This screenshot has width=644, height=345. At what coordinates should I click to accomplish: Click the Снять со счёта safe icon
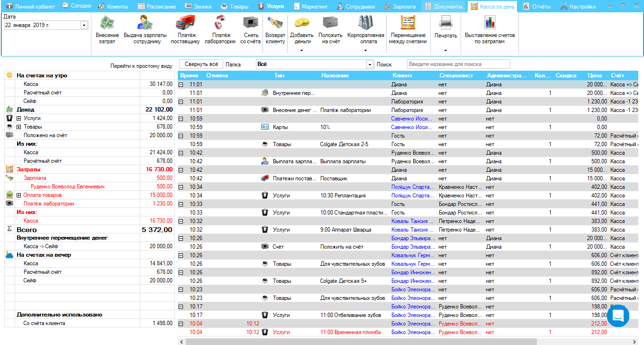(250, 23)
